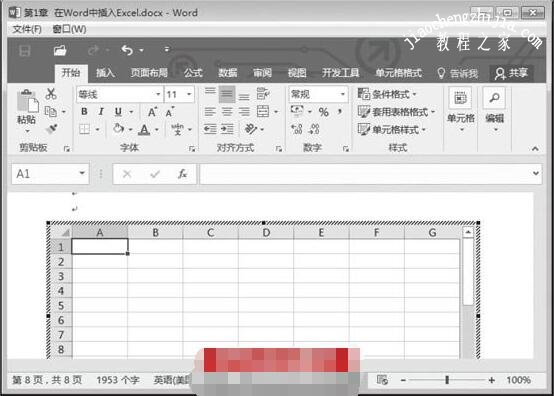This screenshot has height=396, width=554.
Task: Select column D header
Action: click(266, 232)
